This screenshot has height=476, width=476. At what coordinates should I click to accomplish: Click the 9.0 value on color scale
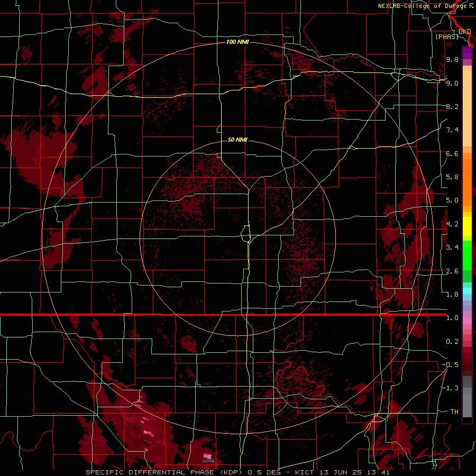pos(452,83)
